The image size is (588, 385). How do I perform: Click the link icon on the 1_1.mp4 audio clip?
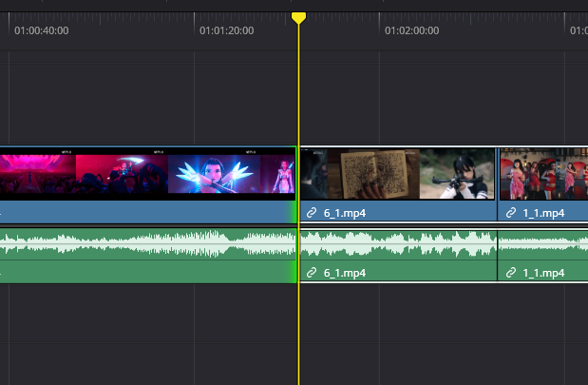tap(511, 273)
